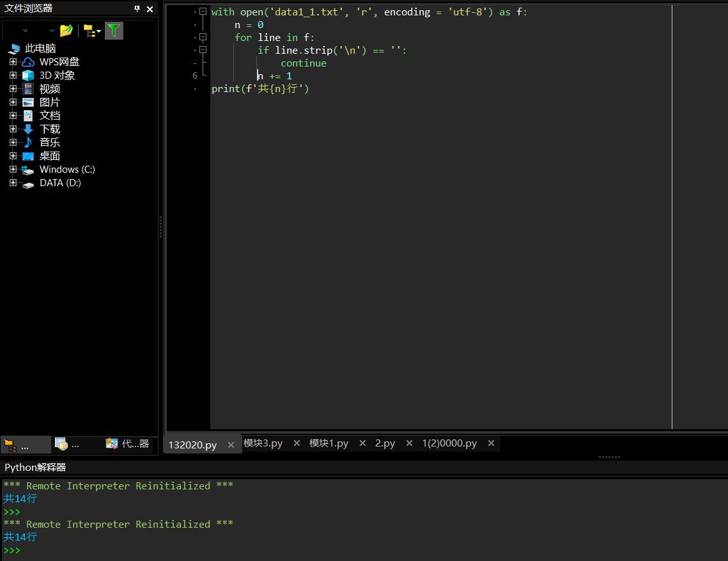Expand the 桌面 folder node

pos(13,155)
